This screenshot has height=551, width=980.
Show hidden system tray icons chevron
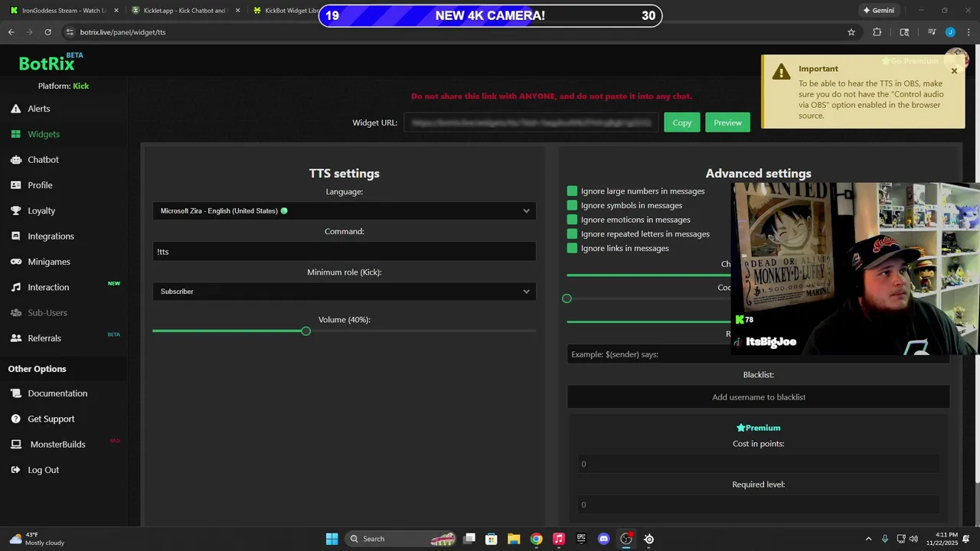click(x=868, y=539)
